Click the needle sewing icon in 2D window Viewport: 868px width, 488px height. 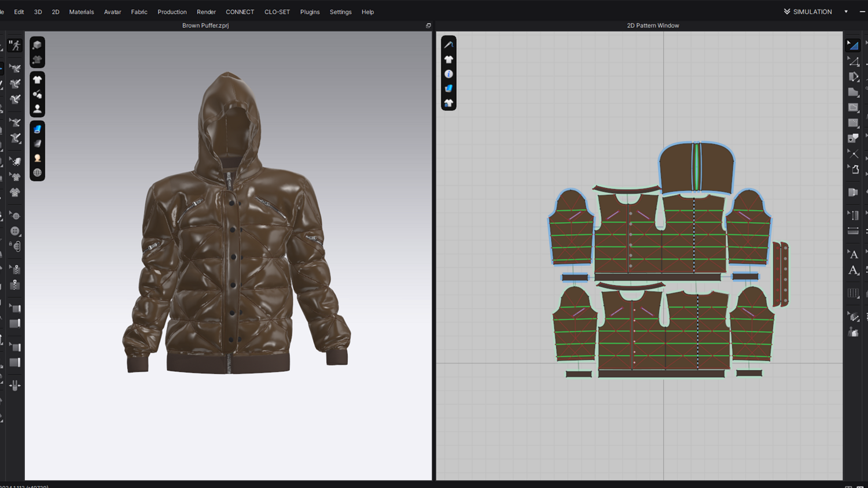point(448,45)
